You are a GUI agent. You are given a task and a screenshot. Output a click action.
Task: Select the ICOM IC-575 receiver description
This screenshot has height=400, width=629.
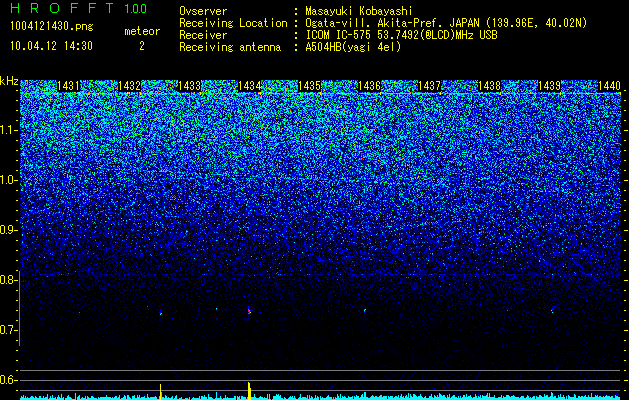click(x=401, y=35)
